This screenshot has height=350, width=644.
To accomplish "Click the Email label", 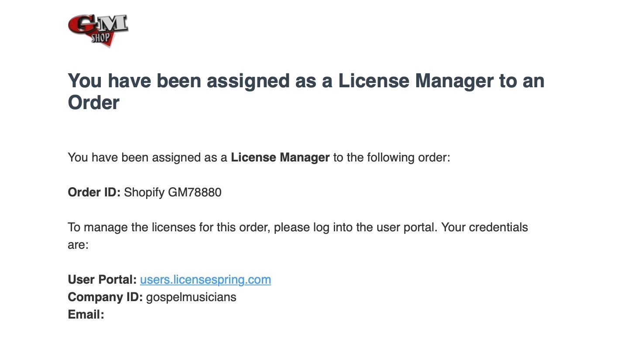I will coord(86,315).
